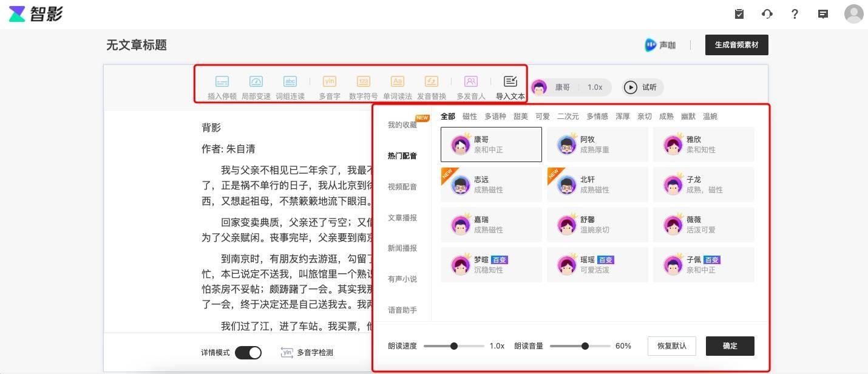Click the 作者: 朱自清 line

point(229,149)
